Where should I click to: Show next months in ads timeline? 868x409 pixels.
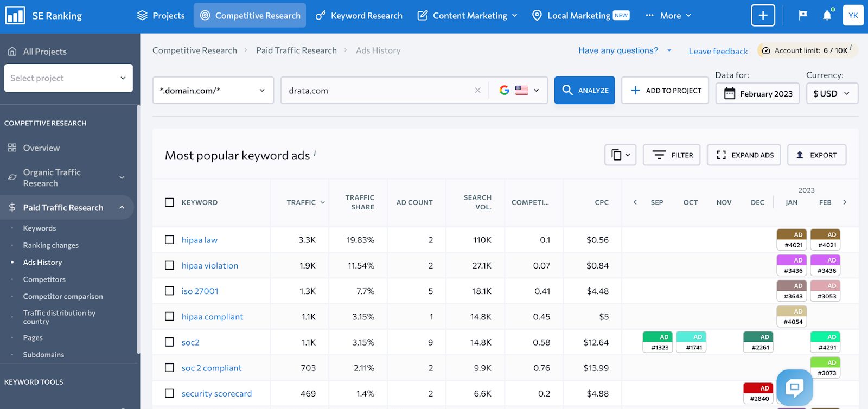coord(845,202)
